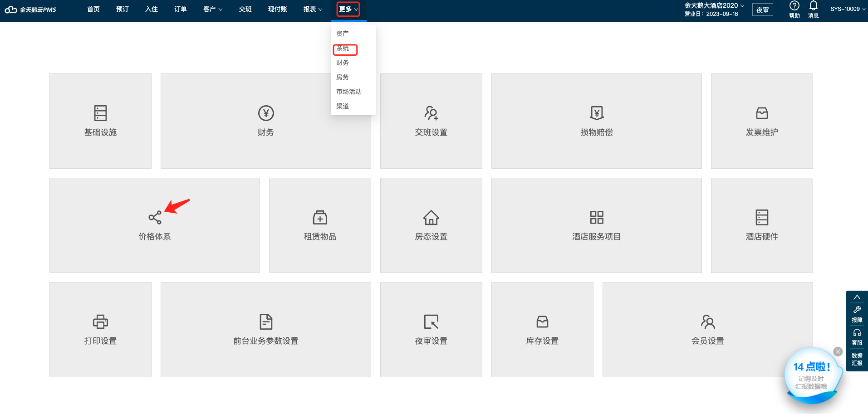868x414 pixels.
Task: Click the 损物赔偿 label
Action: pyautogui.click(x=597, y=132)
